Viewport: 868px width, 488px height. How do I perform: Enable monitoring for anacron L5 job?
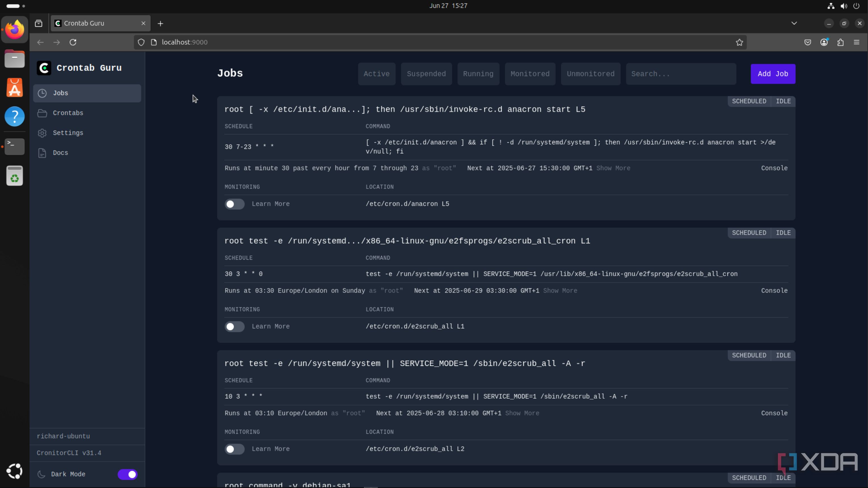point(235,204)
